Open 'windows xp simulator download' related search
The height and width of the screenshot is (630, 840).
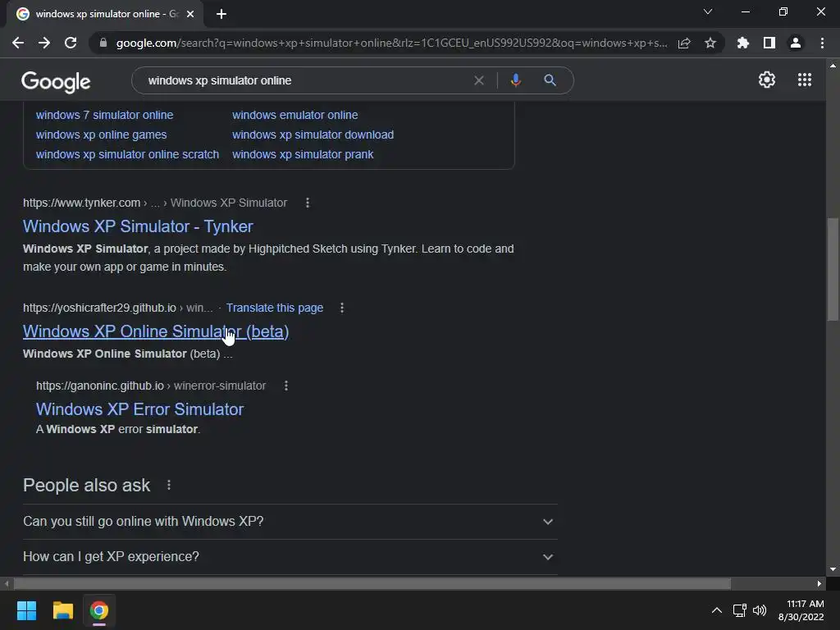click(313, 135)
